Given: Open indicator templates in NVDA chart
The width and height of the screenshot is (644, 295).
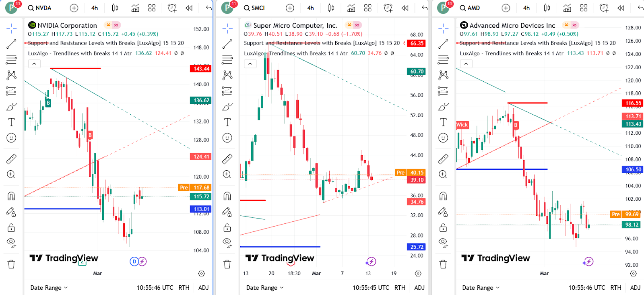Looking at the screenshot, I should (152, 8).
